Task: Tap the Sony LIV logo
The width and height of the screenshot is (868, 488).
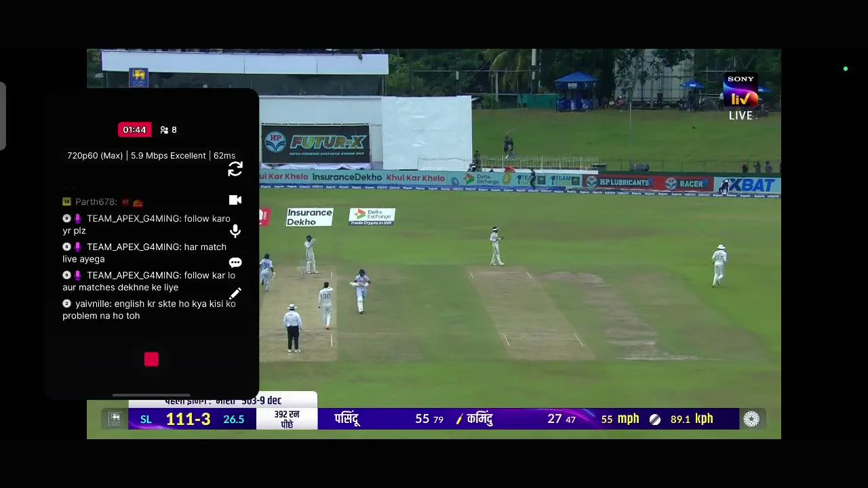Action: click(741, 91)
